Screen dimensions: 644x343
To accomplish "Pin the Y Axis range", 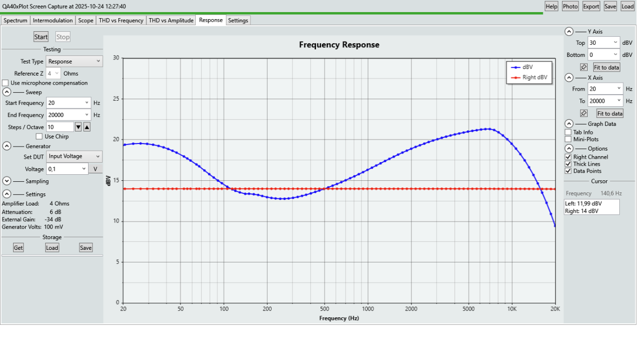I will pos(584,67).
